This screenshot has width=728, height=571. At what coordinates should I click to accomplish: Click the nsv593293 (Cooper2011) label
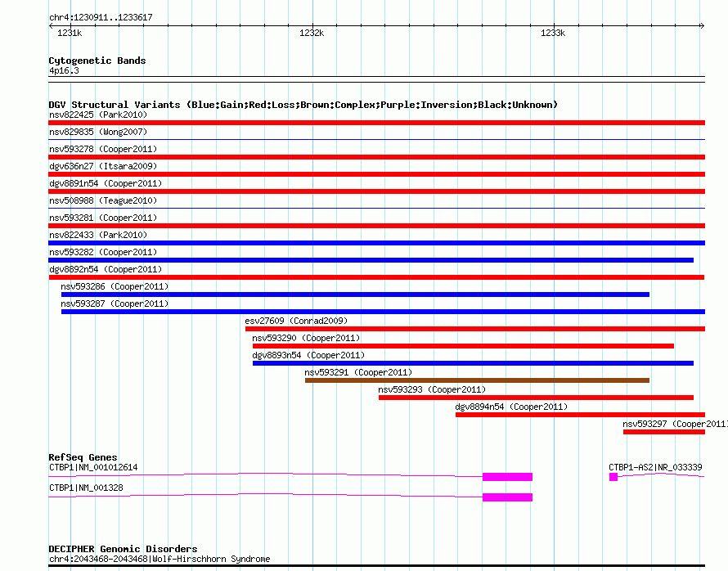pos(432,389)
